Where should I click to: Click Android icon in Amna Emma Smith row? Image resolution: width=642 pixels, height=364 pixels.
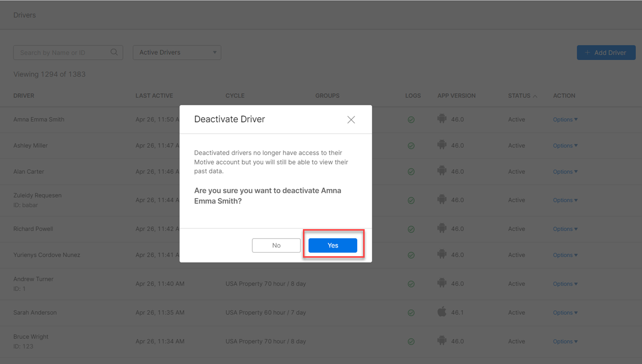pos(442,119)
